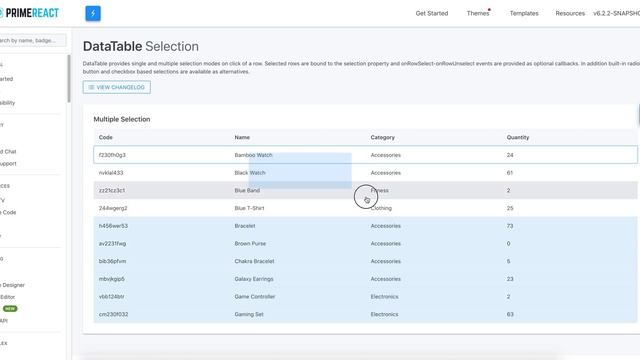Click Accessories in the Brown Purse row
The image size is (640, 360).
386,243
